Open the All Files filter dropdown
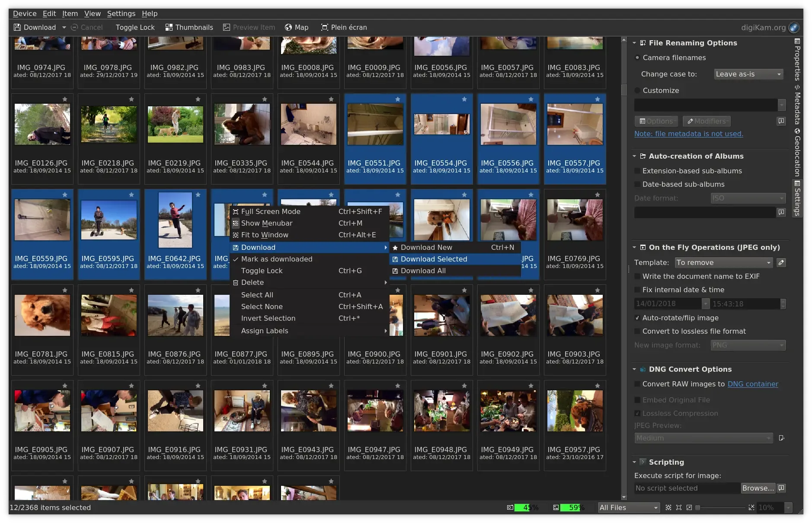The height and width of the screenshot is (523, 812). pyautogui.click(x=628, y=507)
